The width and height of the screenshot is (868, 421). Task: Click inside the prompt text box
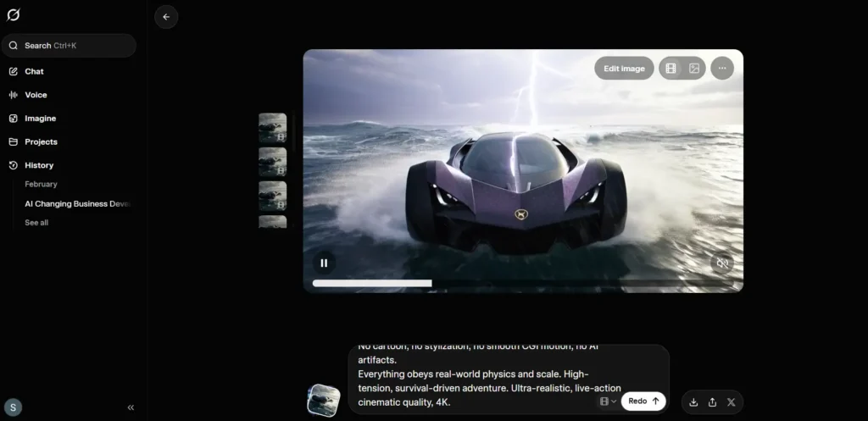tap(509, 379)
